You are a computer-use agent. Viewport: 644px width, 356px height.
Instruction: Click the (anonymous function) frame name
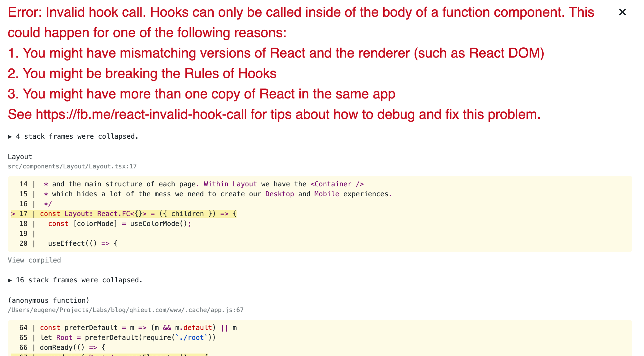(49, 300)
